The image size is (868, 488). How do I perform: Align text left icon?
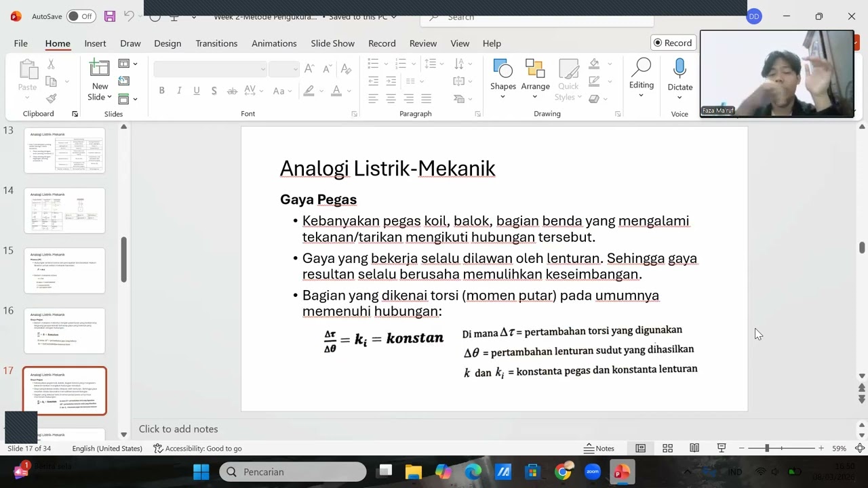pos(373,99)
